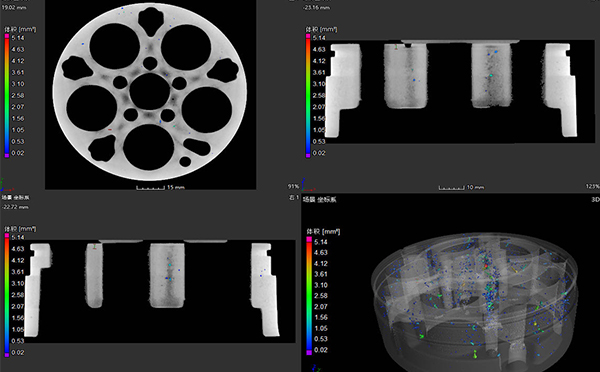Select the 10 mm scale bar indicator
The image size is (600, 372).
(461, 188)
